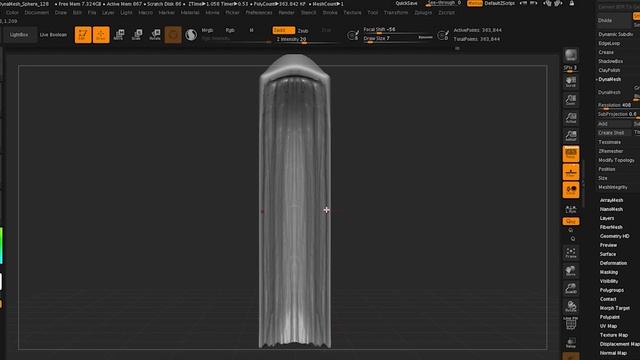Open the Stroke menu

point(330,13)
